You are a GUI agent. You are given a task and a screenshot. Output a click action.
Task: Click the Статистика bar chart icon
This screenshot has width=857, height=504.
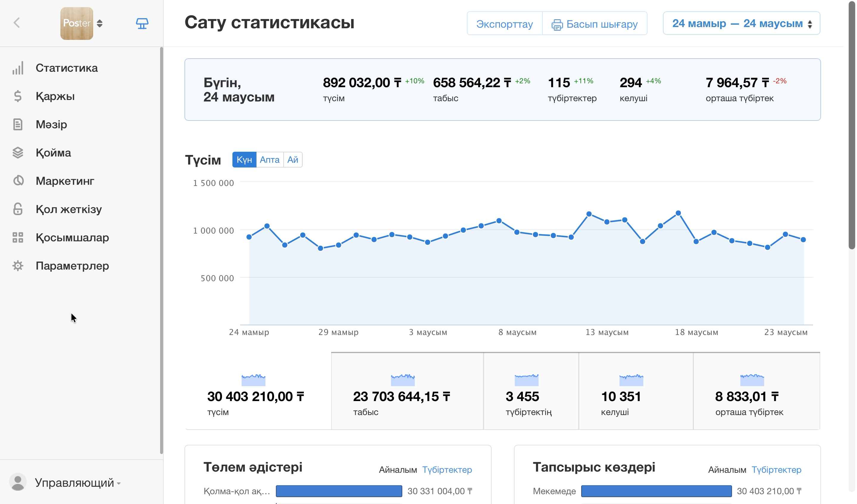coord(18,68)
